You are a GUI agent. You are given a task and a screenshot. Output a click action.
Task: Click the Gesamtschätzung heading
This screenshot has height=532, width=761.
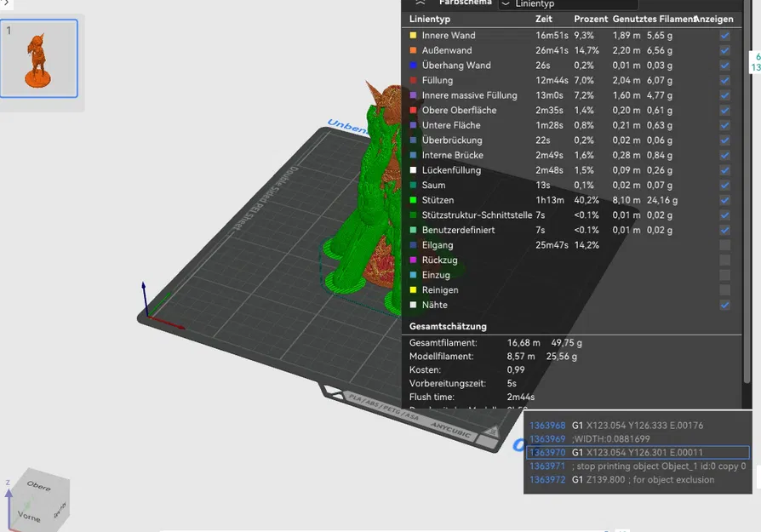pos(448,326)
